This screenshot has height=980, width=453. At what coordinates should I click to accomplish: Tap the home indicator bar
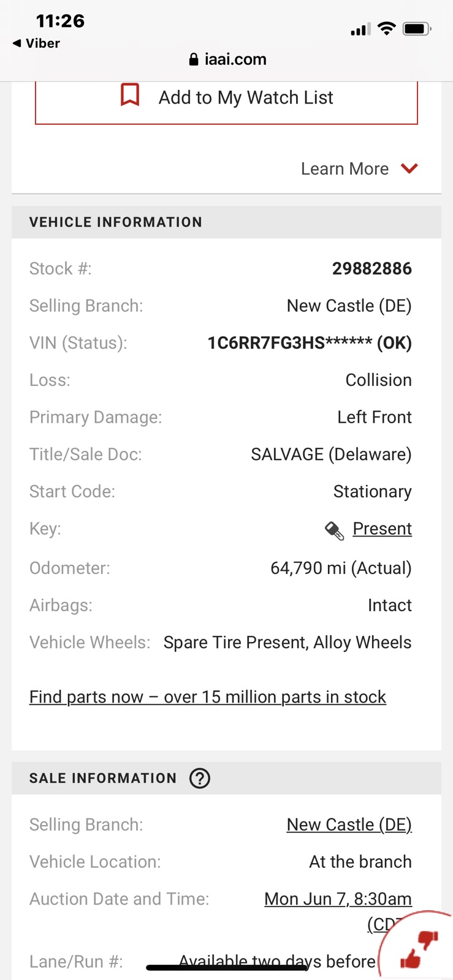click(226, 968)
